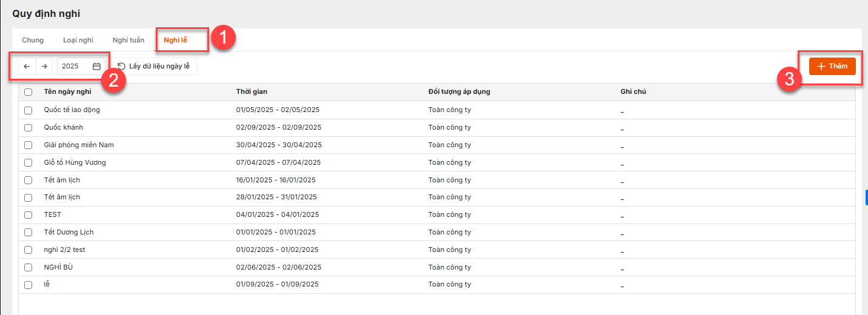Open the 2025 year picker field

[x=73, y=67]
